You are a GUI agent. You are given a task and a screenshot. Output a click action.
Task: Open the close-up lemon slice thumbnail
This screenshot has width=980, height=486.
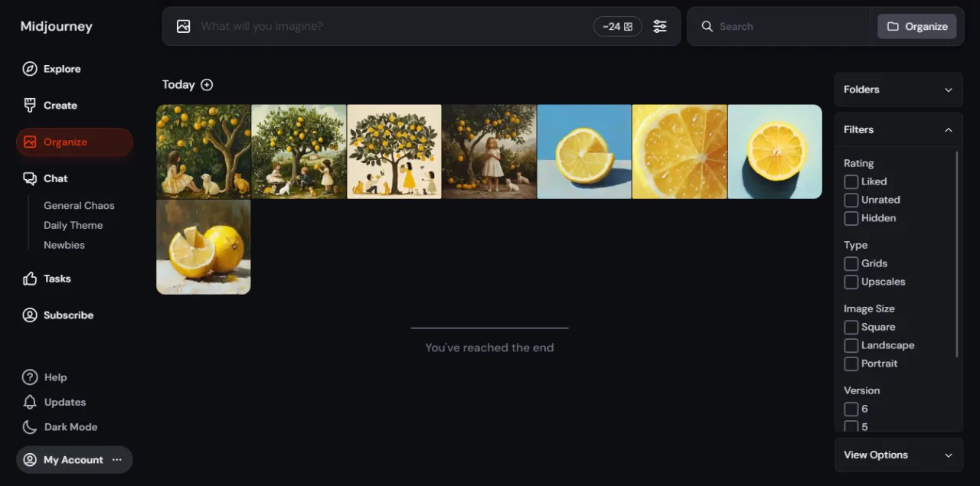(680, 152)
